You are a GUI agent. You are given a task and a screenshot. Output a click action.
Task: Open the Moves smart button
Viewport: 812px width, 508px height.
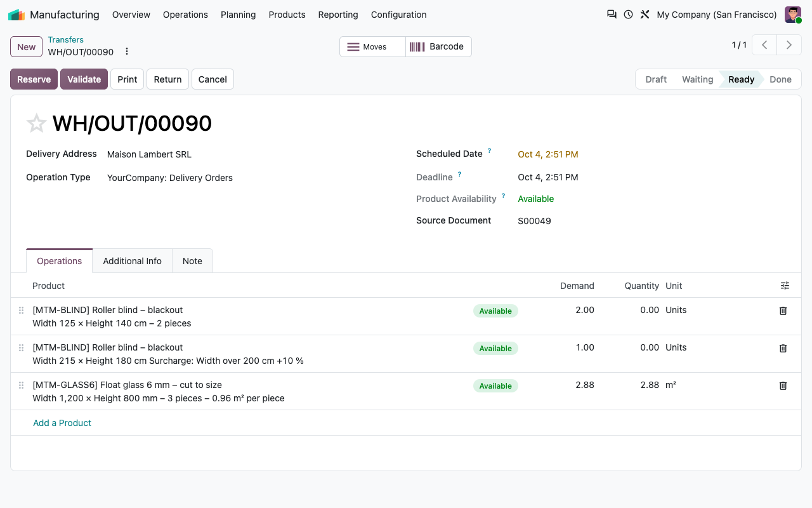click(x=372, y=46)
